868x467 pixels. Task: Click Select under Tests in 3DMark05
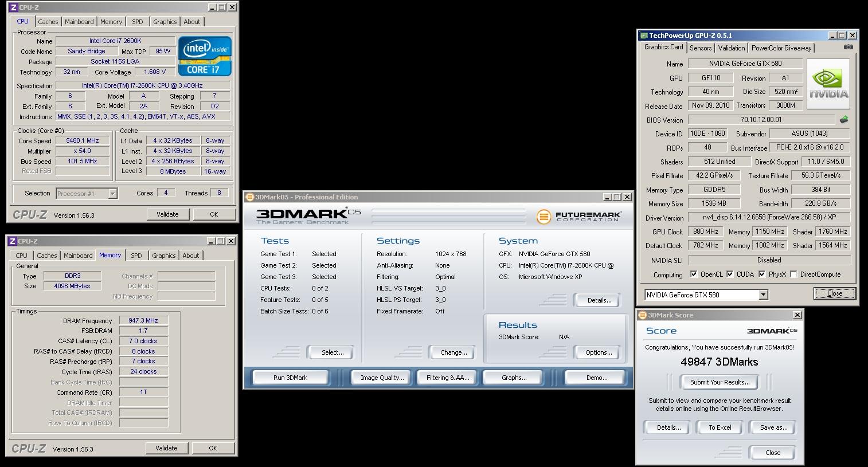coord(333,352)
